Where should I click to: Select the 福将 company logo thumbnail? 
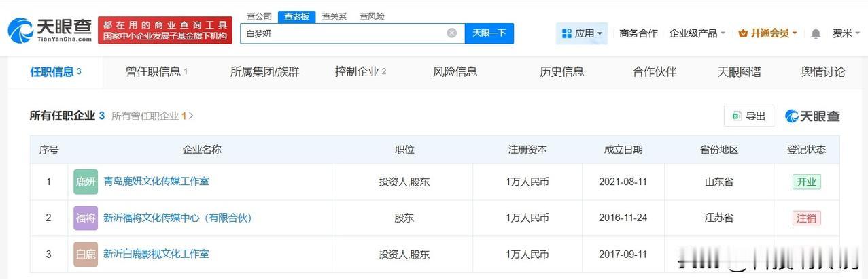(86, 218)
